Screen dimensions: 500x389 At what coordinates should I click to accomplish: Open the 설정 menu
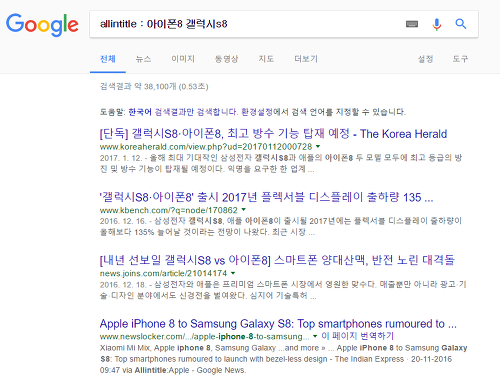click(426, 59)
